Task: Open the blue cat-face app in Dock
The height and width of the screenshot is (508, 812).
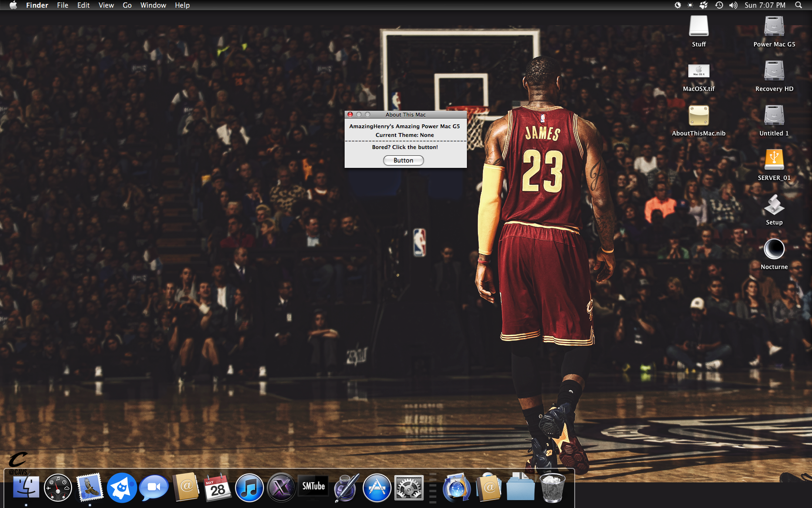Action: (x=122, y=487)
